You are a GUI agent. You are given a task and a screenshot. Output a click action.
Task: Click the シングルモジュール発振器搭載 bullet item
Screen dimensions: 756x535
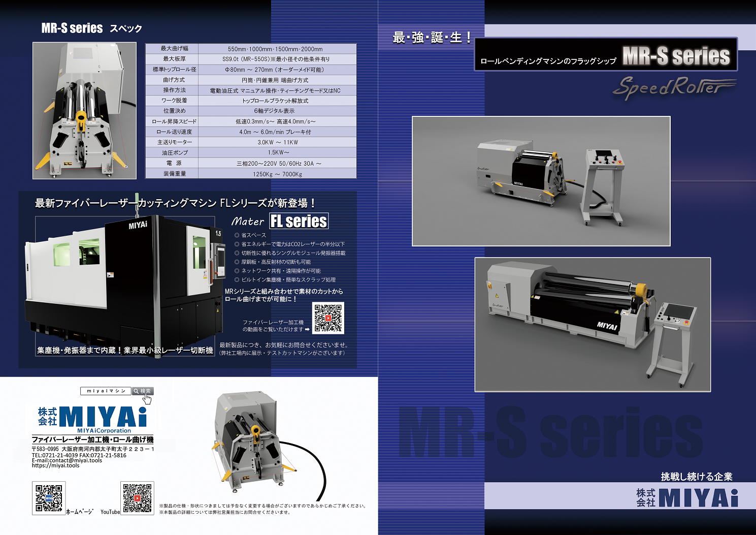289,253
